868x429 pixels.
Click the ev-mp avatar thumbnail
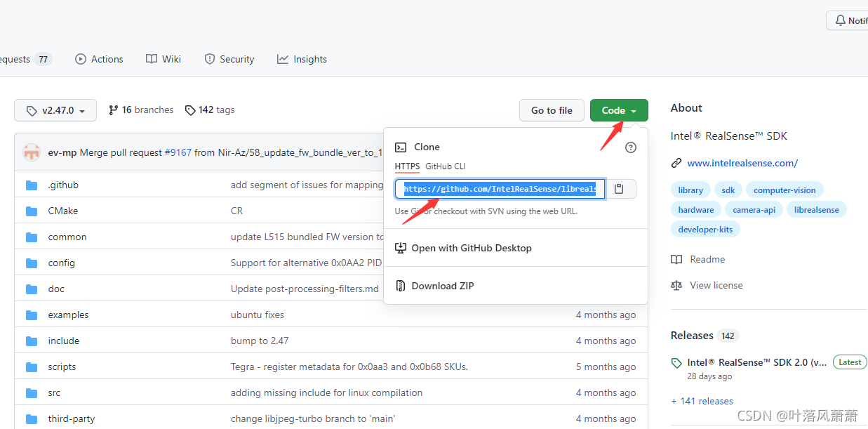(32, 152)
